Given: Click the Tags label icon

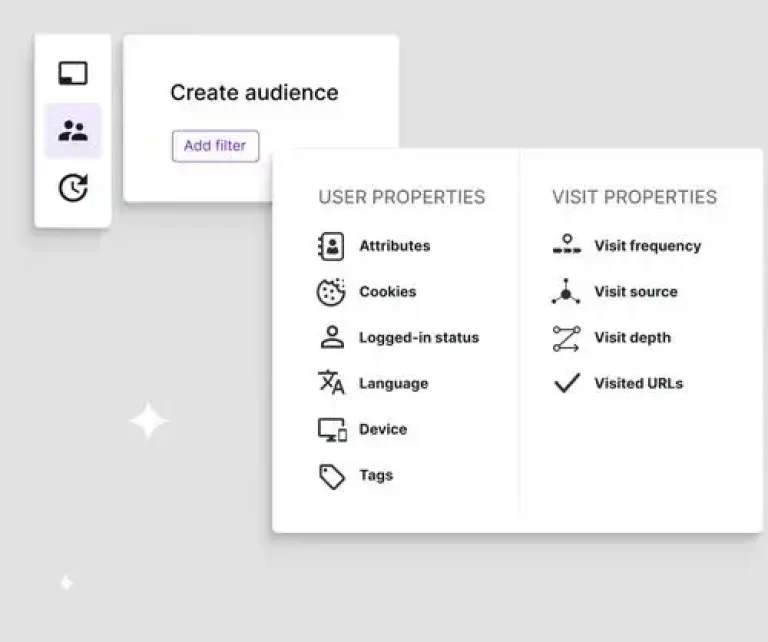Looking at the screenshot, I should coord(331,476).
